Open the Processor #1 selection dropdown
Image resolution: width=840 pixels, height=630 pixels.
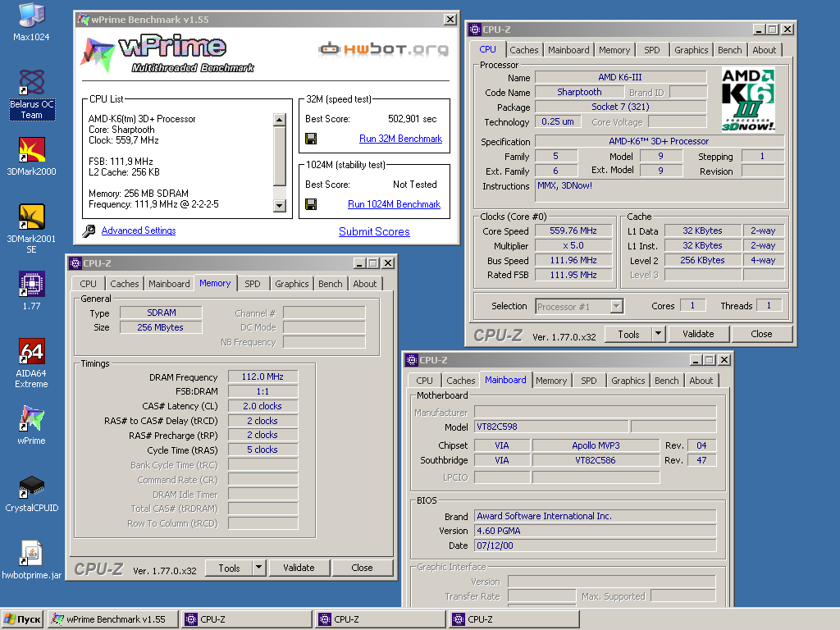tap(617, 307)
